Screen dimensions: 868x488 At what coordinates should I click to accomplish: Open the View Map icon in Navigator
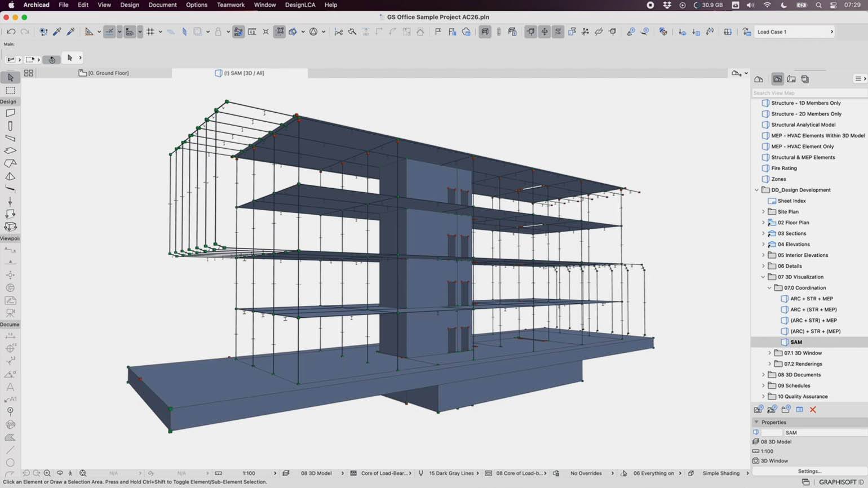(x=777, y=79)
